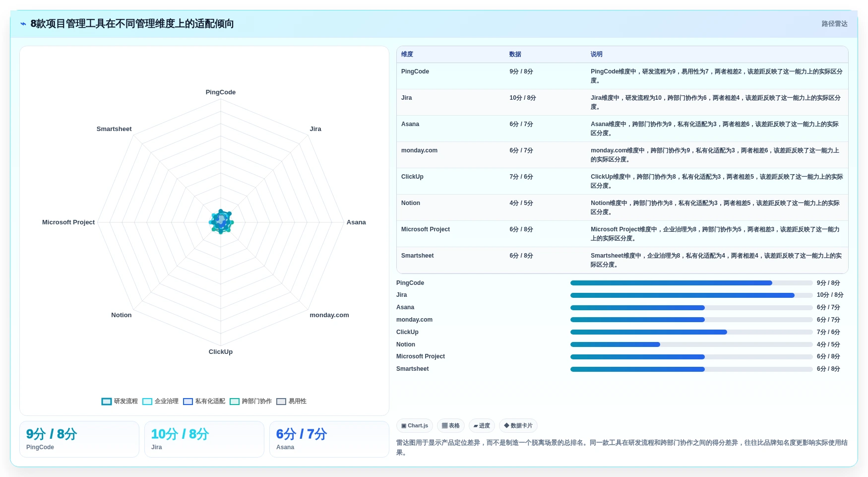Click the 4分 / 5分 cell in Notion row
This screenshot has height=477, width=868.
click(521, 203)
